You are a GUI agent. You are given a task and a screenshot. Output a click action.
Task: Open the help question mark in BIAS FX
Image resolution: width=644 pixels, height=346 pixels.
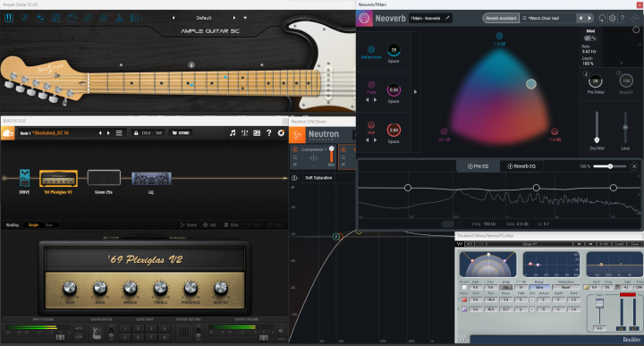(x=268, y=133)
